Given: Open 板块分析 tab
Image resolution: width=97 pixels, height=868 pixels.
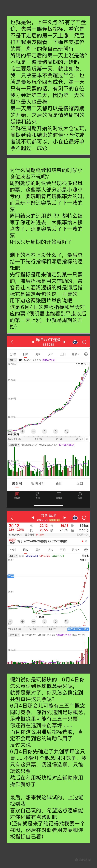Looking at the screenshot, I should point(38,483).
